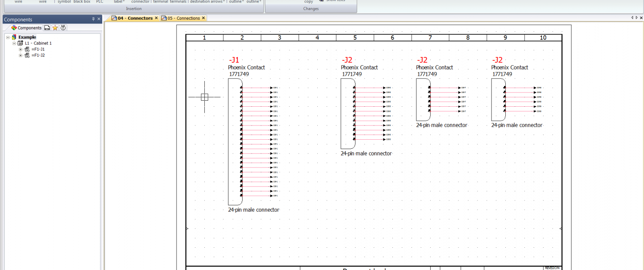Click the connector icon beside =F1-J1

tap(27, 49)
